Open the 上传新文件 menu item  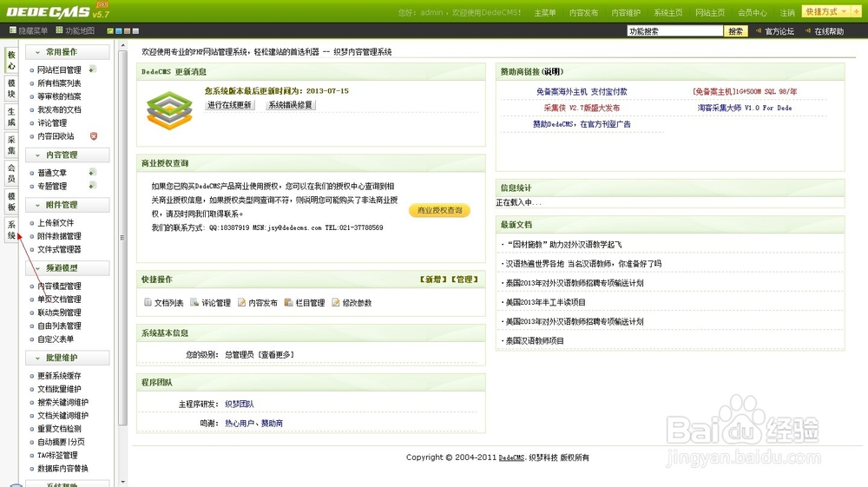56,222
